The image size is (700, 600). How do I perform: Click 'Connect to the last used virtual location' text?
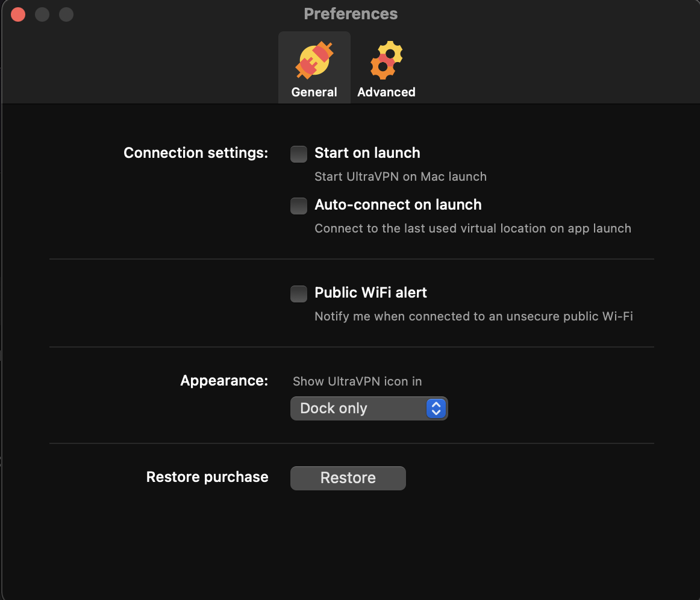tap(473, 228)
